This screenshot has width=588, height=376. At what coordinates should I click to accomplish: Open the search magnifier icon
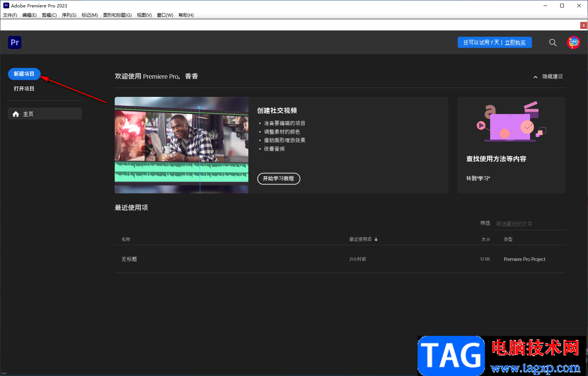553,42
